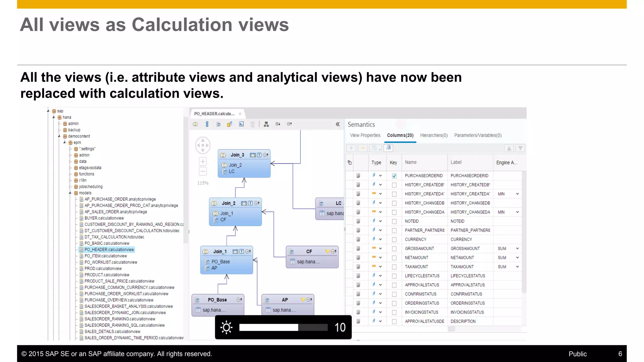Check the Key checkbox for GROSSAMOUNT
The image size is (644, 362).
tap(394, 249)
